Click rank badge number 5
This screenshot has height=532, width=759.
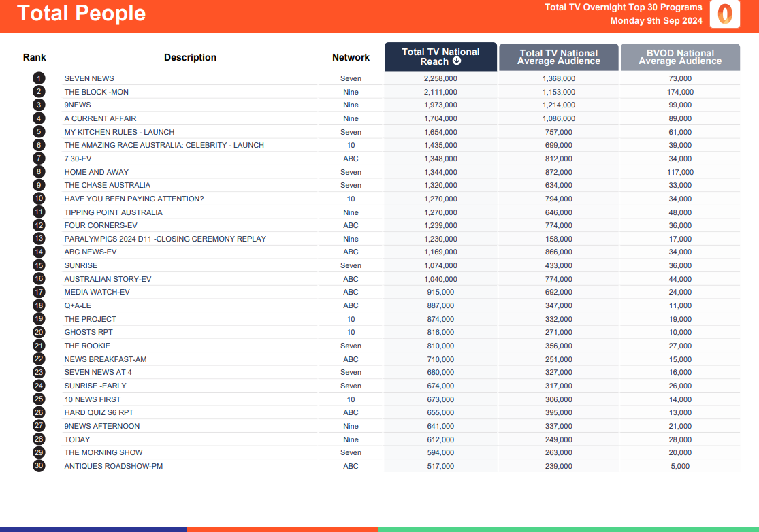pyautogui.click(x=39, y=132)
